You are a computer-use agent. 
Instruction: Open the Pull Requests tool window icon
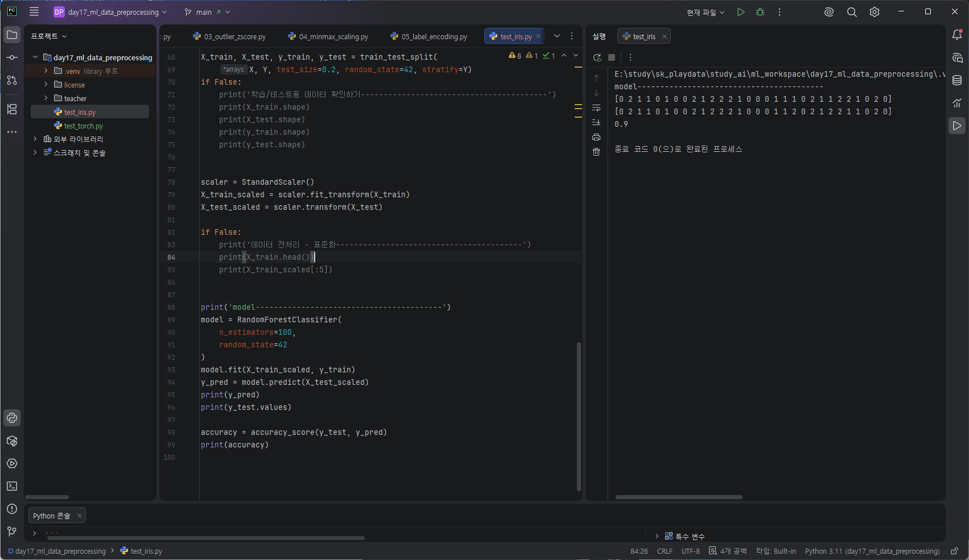pyautogui.click(x=12, y=80)
